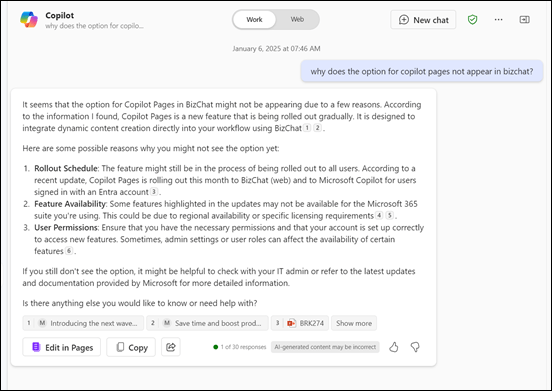Start a New chat
This screenshot has height=391, width=552.
tap(423, 20)
